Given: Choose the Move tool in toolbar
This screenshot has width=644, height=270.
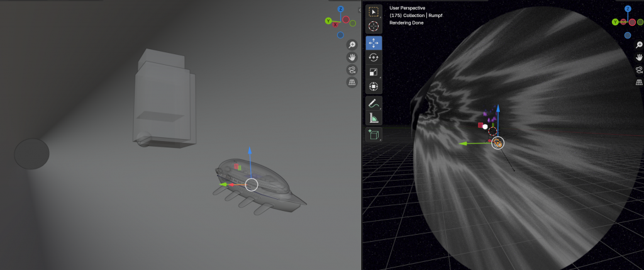Looking at the screenshot, I should (x=374, y=43).
